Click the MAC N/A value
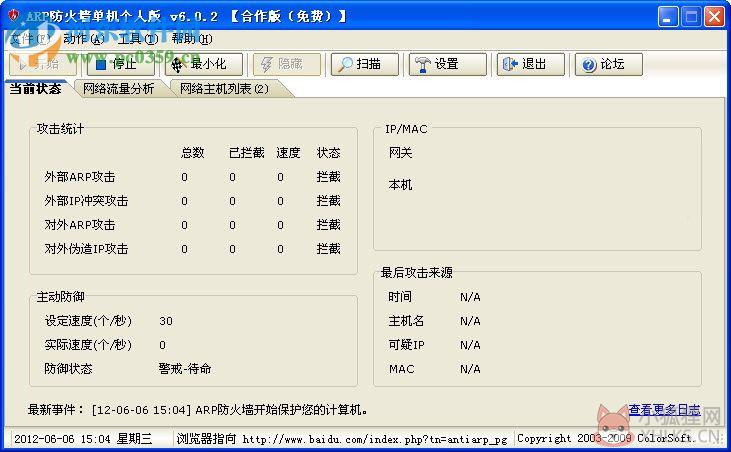The image size is (731, 452). (470, 369)
